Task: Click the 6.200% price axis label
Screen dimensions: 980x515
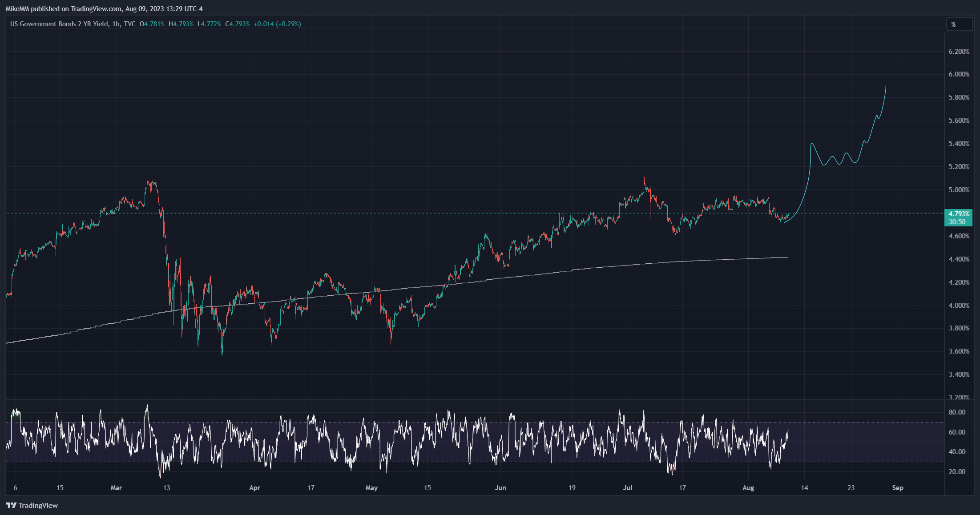Action: 959,52
